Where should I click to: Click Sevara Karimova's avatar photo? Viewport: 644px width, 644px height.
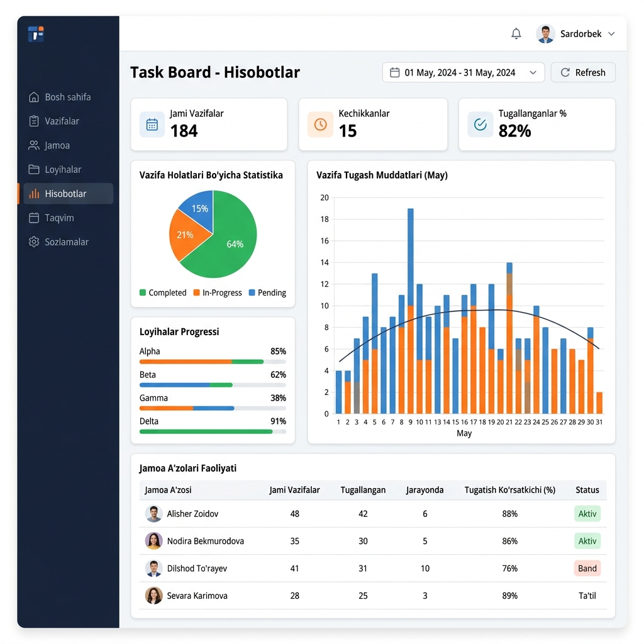tap(153, 596)
